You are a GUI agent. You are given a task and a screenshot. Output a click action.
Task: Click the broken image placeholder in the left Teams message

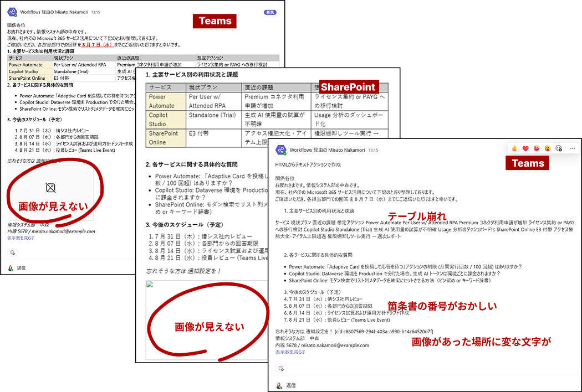click(50, 188)
